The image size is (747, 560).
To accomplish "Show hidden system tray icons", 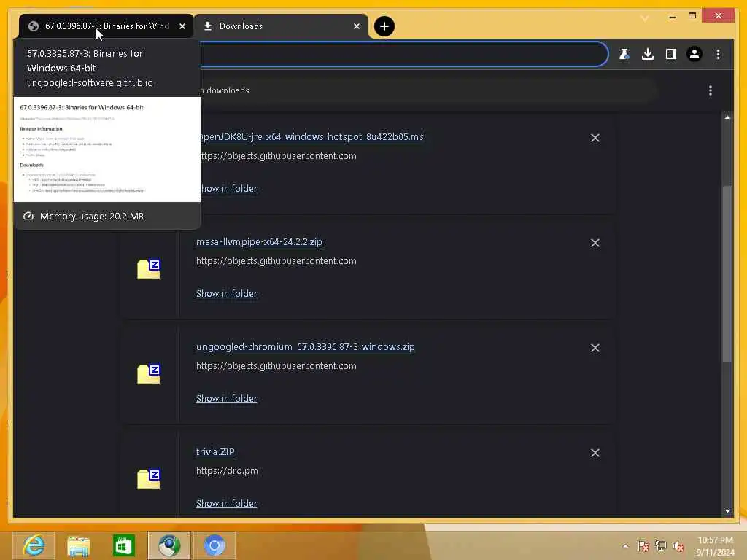I will (625, 546).
